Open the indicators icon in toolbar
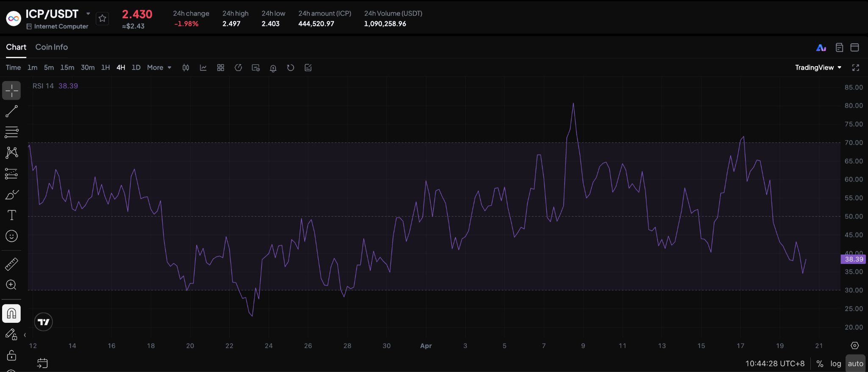Image resolution: width=868 pixels, height=372 pixels. tap(203, 68)
